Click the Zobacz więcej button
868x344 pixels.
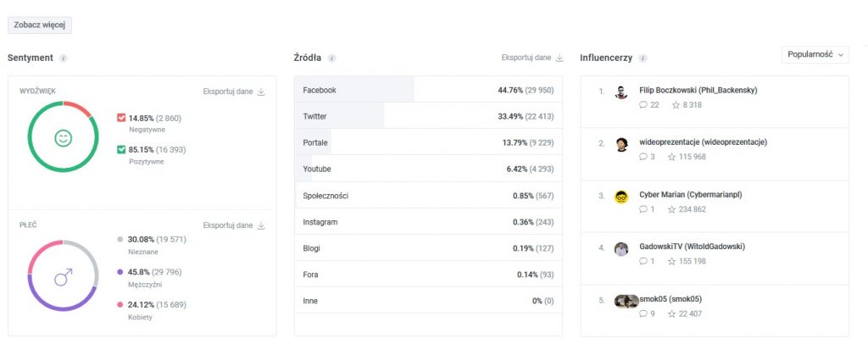coord(39,25)
